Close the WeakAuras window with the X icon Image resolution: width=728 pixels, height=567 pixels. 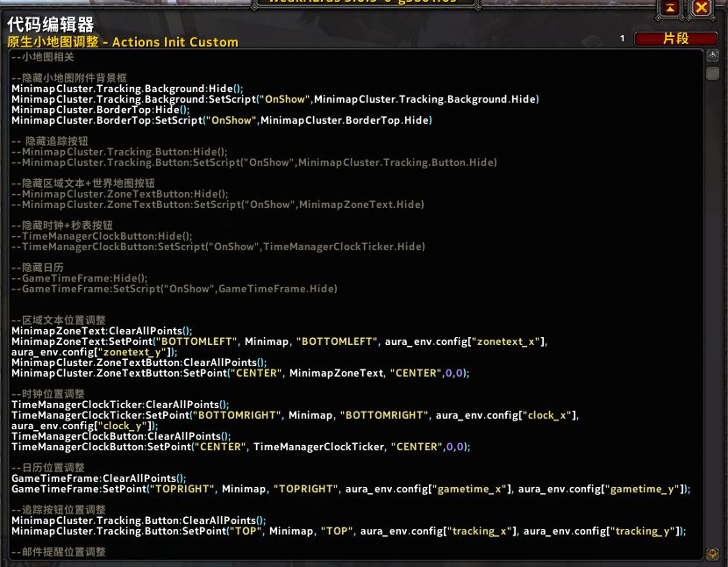click(x=701, y=8)
